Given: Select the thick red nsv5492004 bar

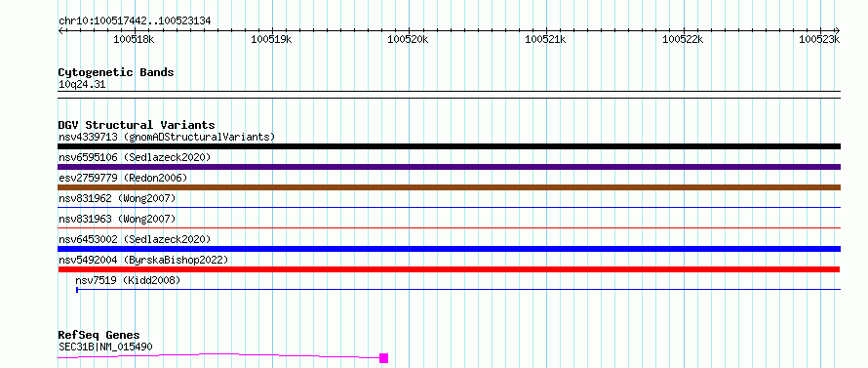Looking at the screenshot, I should point(449,269).
